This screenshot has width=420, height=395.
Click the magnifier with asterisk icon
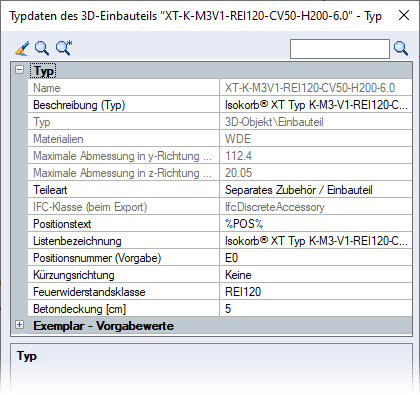64,48
